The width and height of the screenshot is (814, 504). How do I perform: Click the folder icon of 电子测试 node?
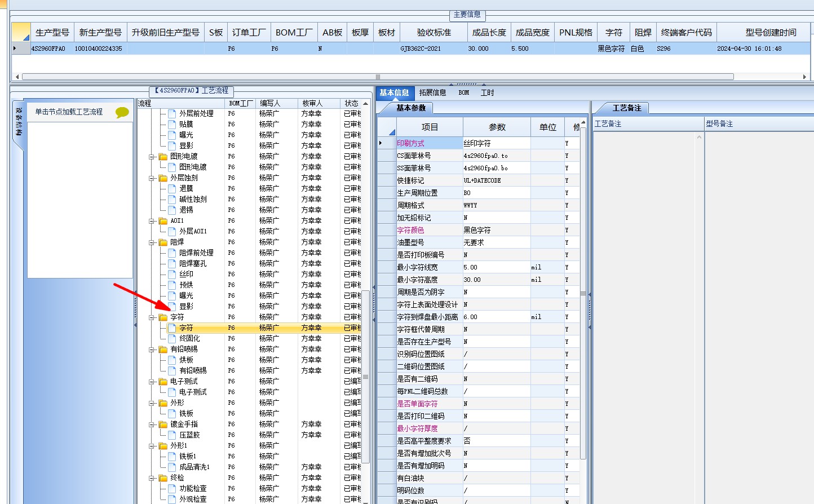[x=163, y=382]
